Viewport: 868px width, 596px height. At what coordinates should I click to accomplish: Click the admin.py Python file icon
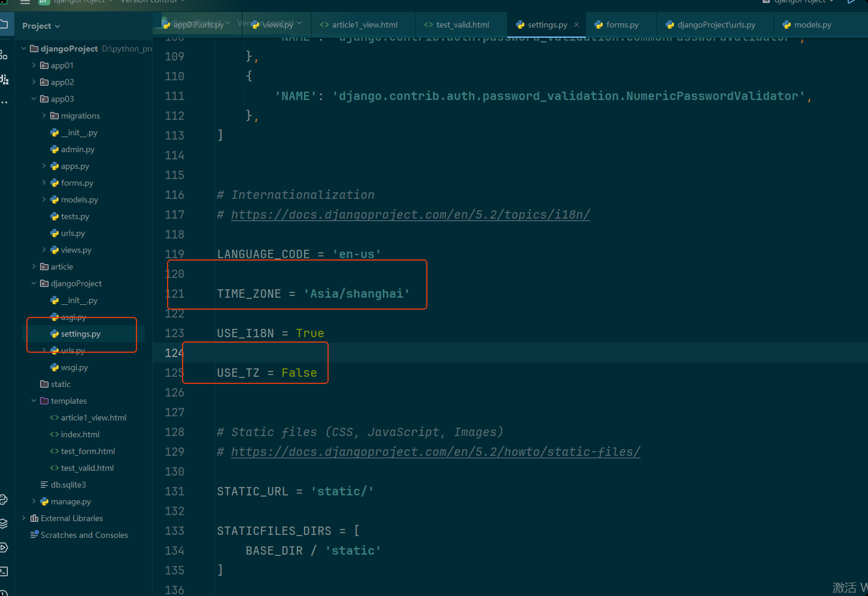54,149
